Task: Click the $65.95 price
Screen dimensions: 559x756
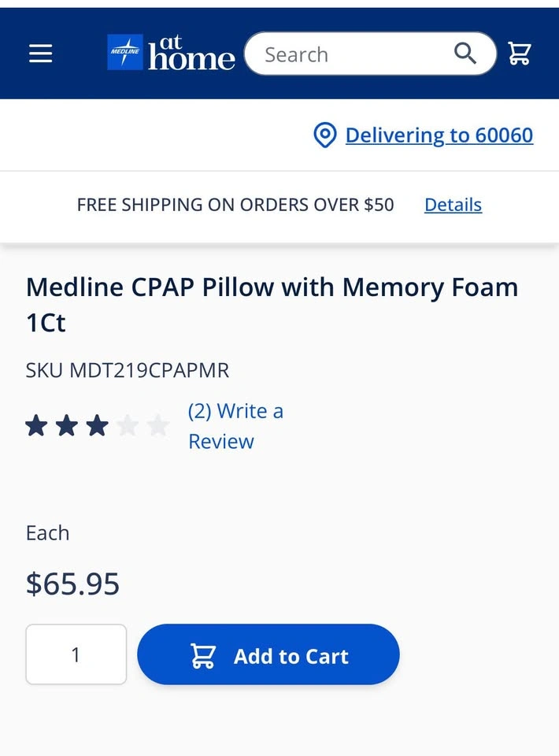Action: (x=72, y=584)
